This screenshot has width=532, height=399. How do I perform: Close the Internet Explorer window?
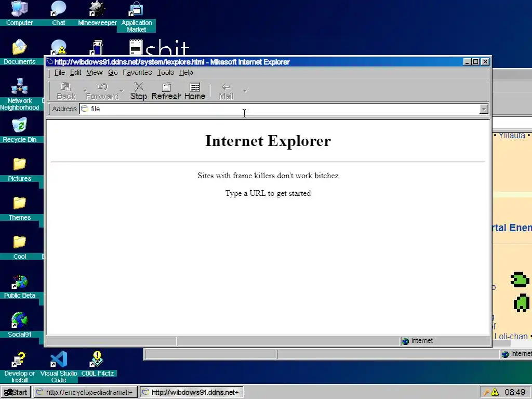click(x=485, y=62)
